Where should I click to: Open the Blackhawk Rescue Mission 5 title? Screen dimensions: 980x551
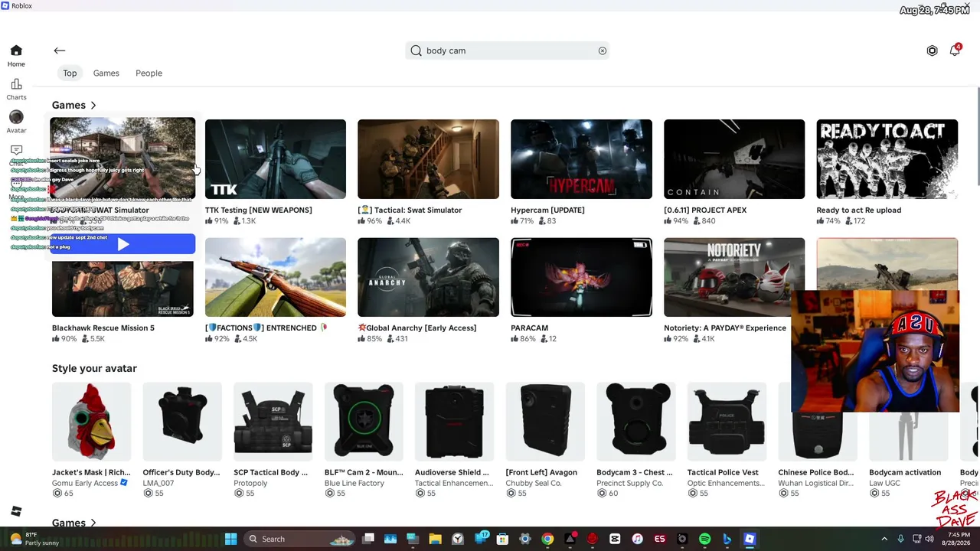coord(103,328)
